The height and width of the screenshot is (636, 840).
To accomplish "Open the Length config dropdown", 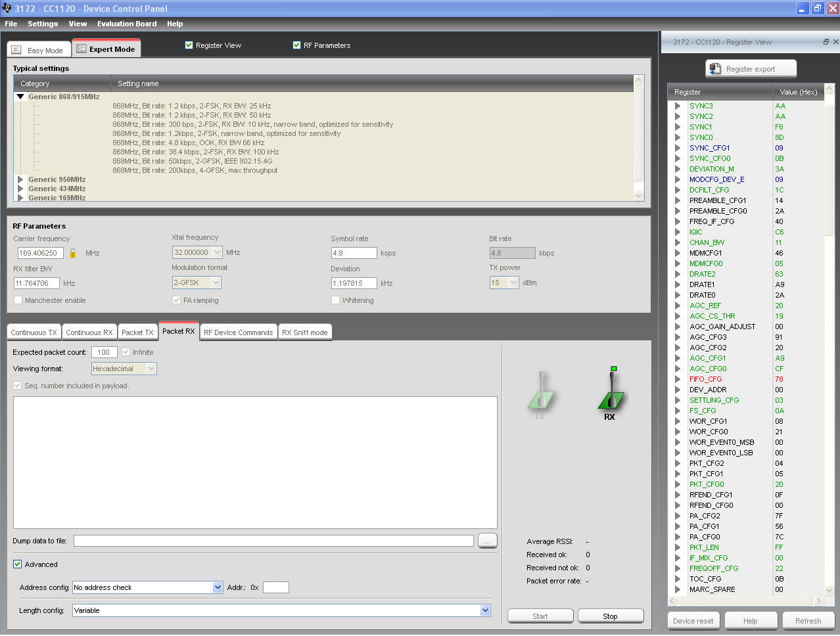I will [x=485, y=610].
